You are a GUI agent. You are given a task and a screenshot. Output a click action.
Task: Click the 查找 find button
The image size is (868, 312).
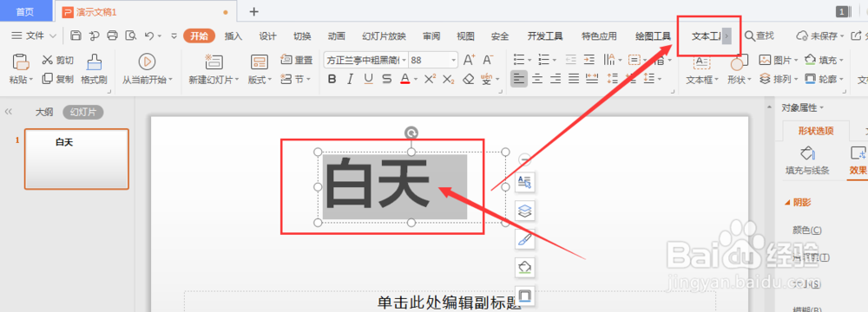(x=759, y=36)
